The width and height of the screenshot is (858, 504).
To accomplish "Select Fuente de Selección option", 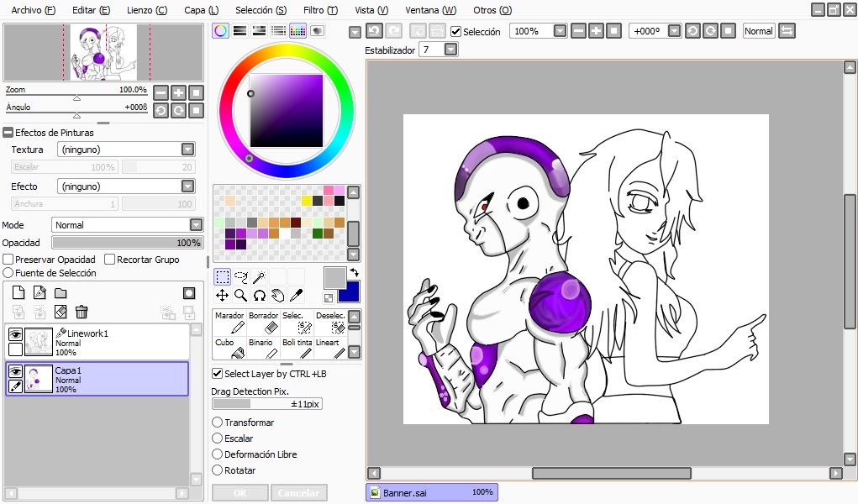I will click(8, 272).
